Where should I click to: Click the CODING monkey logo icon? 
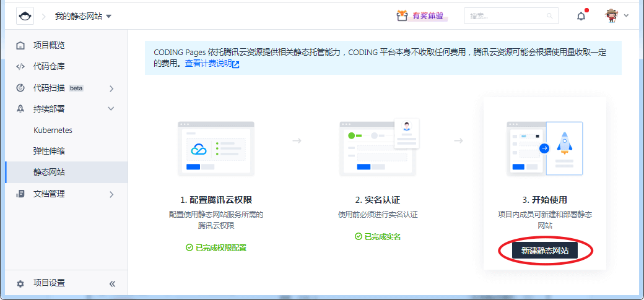pyautogui.click(x=25, y=16)
